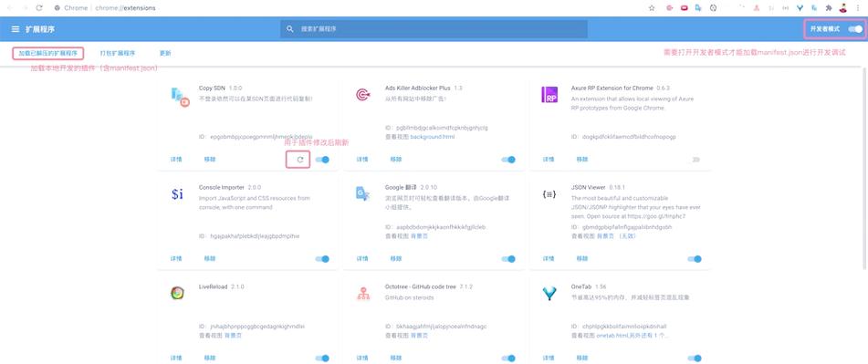The width and height of the screenshot is (868, 364).
Task: Click the site info icon in the address bar
Action: [57, 7]
